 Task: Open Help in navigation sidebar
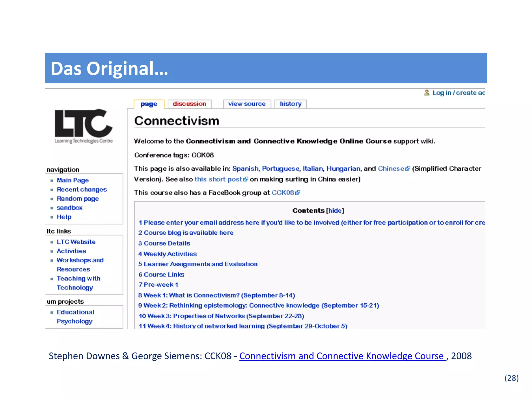[64, 217]
